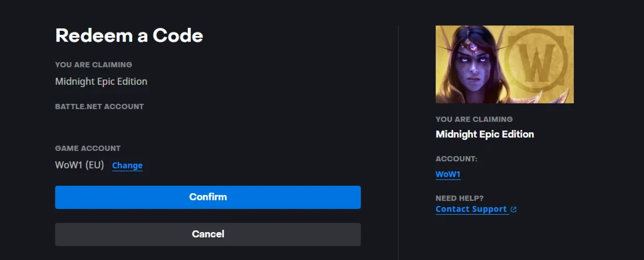The image size is (644, 260).
Task: Click the 'ACCOUNT:' label in sidebar
Action: [457, 158]
